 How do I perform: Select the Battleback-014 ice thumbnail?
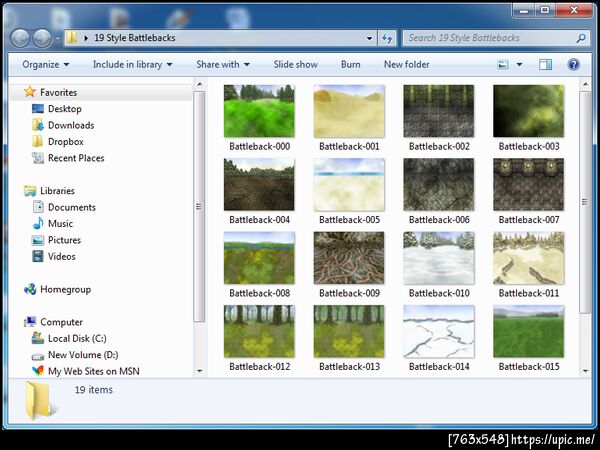tap(439, 331)
